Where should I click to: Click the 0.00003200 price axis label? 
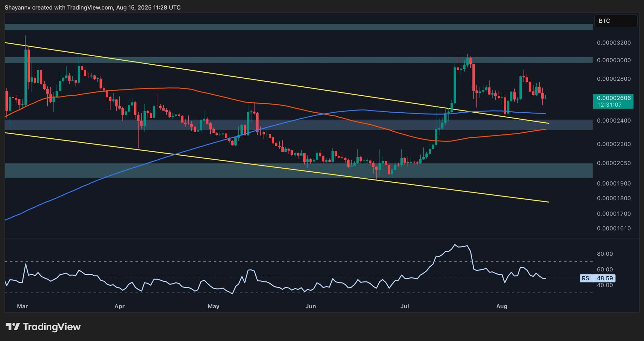point(614,43)
